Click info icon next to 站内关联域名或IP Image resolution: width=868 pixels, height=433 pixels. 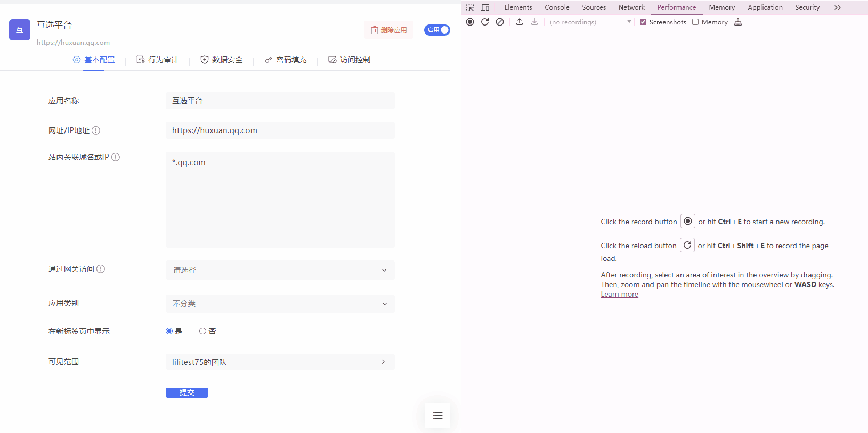116,157
